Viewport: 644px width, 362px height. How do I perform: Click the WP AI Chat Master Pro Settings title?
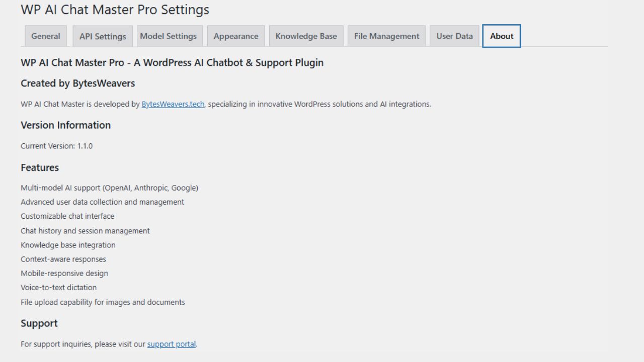tap(115, 10)
